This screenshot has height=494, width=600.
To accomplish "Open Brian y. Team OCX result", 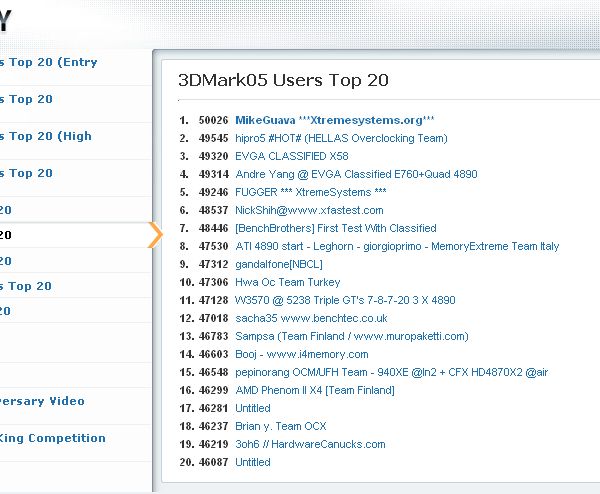I will click(x=280, y=426).
